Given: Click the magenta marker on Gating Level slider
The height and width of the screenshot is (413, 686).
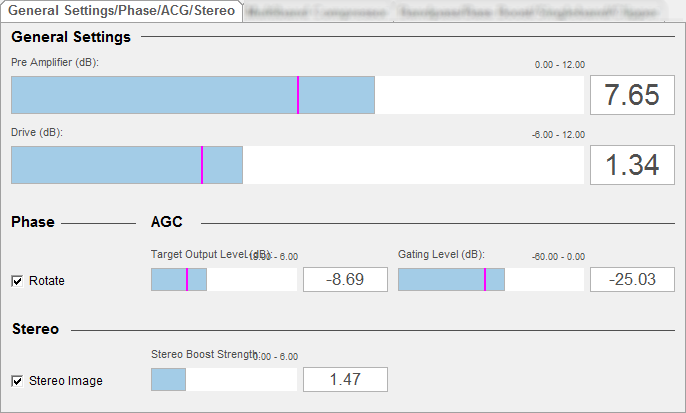Looking at the screenshot, I should (485, 280).
